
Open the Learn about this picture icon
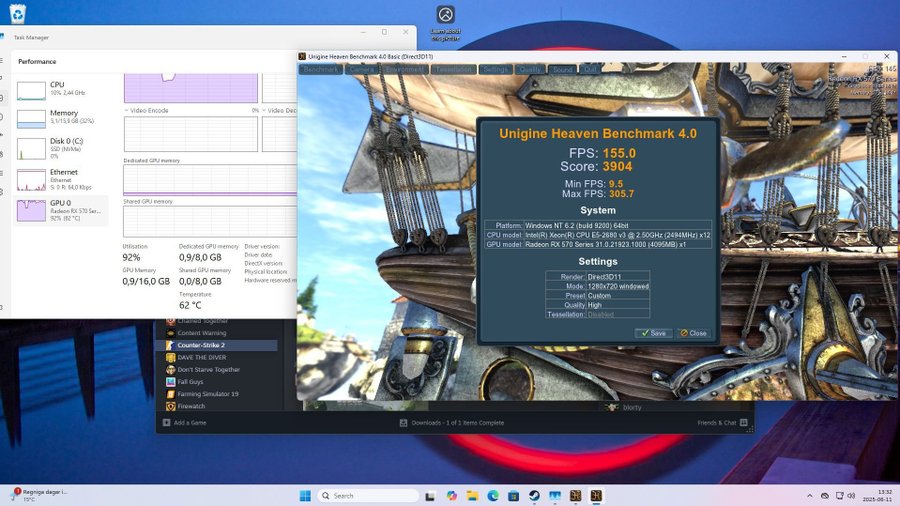446,15
